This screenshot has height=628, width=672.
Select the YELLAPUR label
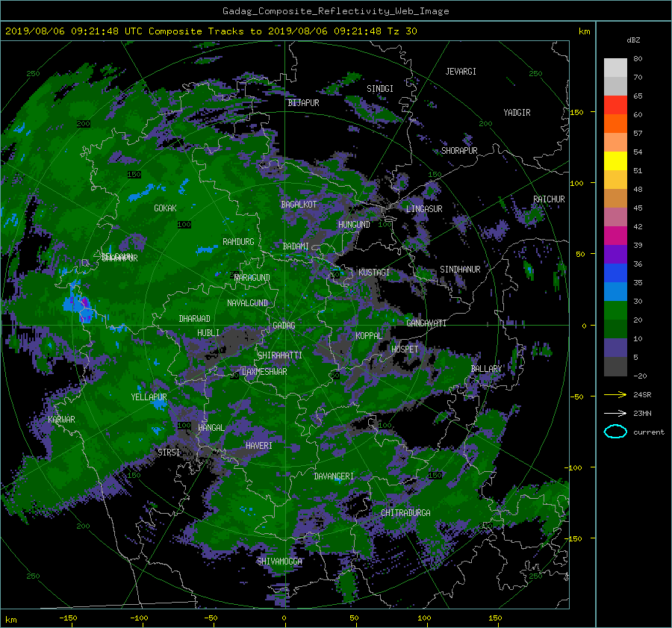(x=149, y=397)
